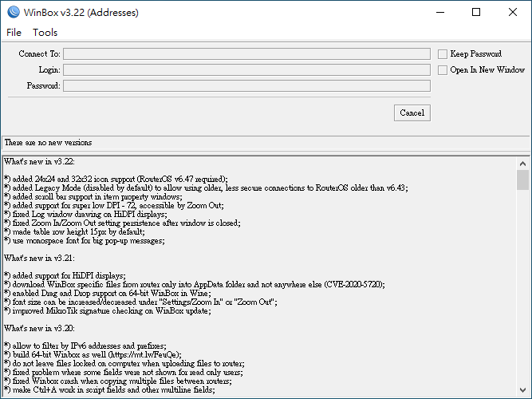
Task: Minimize the WinBox window
Action: [440, 12]
